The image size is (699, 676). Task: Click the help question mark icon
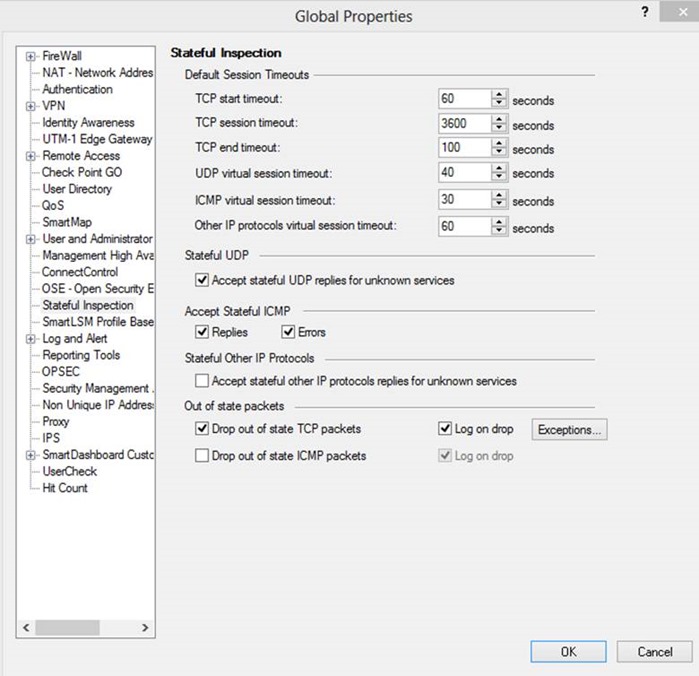pyautogui.click(x=645, y=12)
